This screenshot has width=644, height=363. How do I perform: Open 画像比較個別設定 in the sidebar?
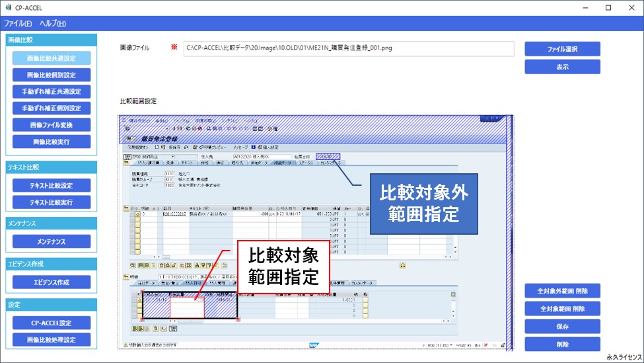[x=52, y=75]
